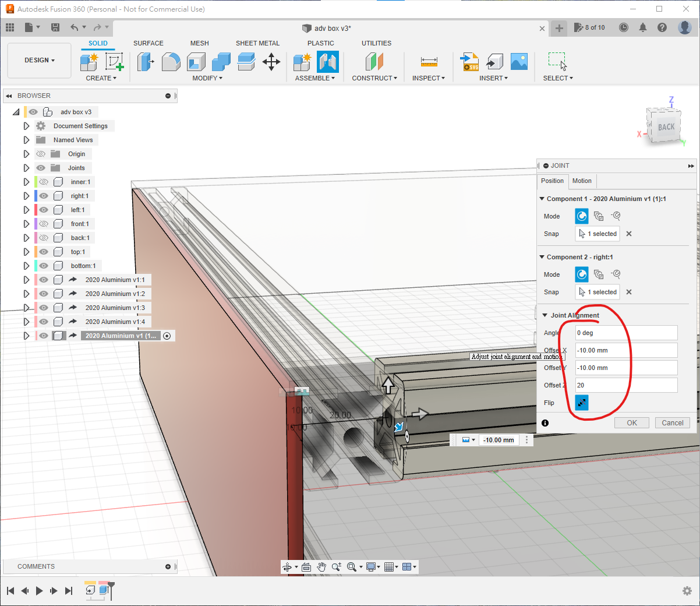Open the DESIGN workspace dropdown
The image size is (700, 606).
tap(39, 60)
